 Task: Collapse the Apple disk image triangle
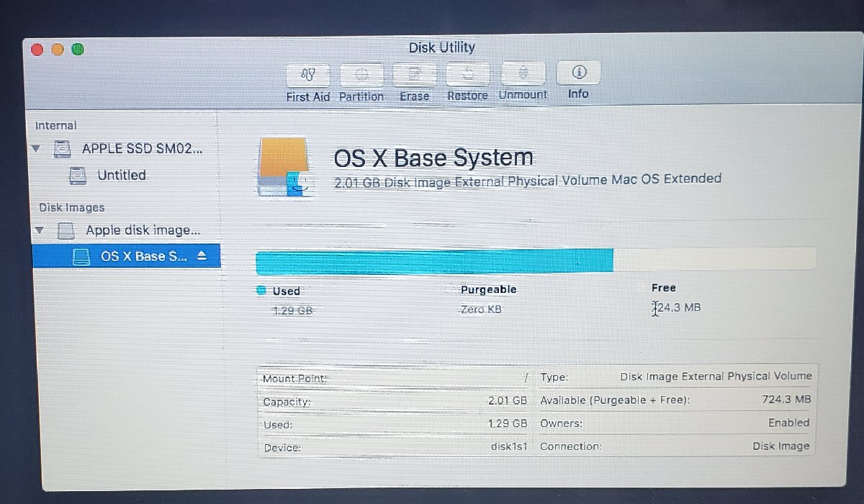[40, 230]
